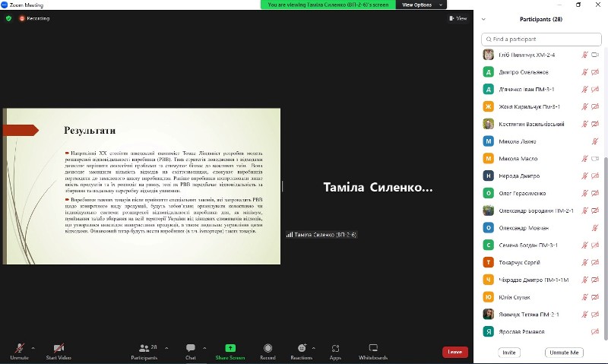Viewport: 608px width, 364px height.
Task: Open the Participants panel icon in toolbar
Action: [x=144, y=348]
